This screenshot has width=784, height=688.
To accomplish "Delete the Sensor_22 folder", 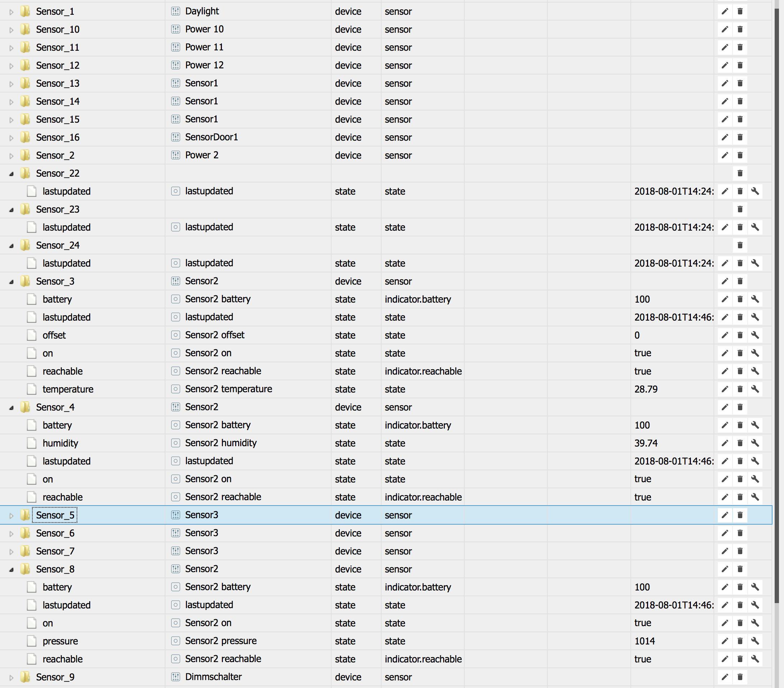I will point(740,173).
